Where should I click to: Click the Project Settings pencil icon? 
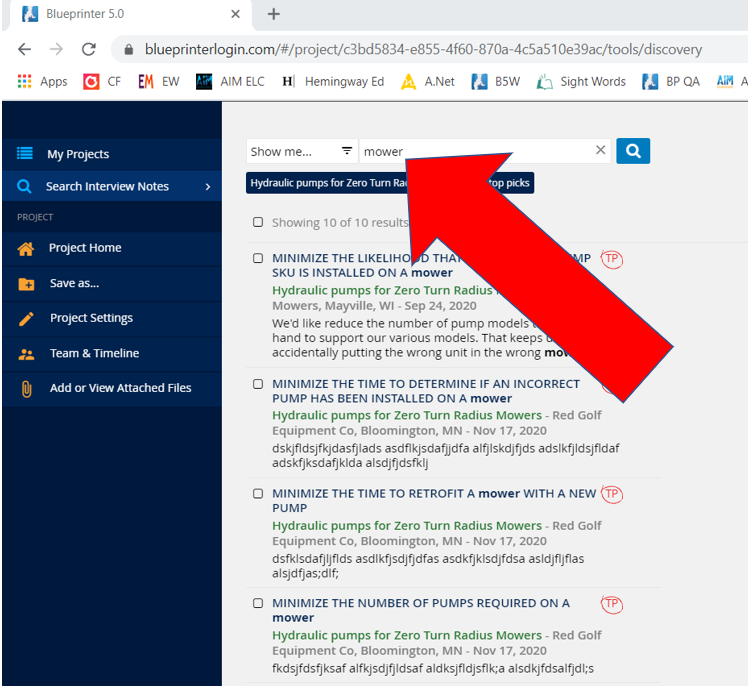pyautogui.click(x=26, y=319)
